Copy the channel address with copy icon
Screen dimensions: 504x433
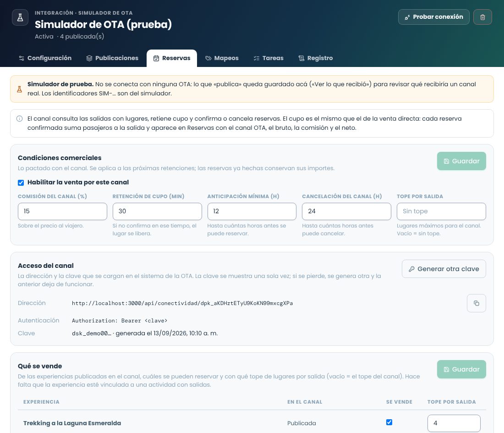click(477, 303)
